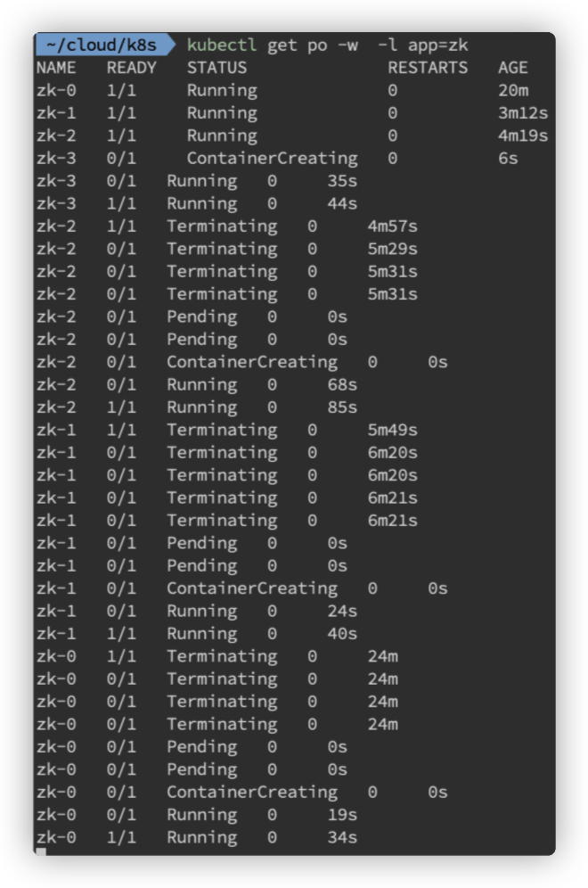
Task: Click the RESTARTS column header
Action: [x=428, y=68]
